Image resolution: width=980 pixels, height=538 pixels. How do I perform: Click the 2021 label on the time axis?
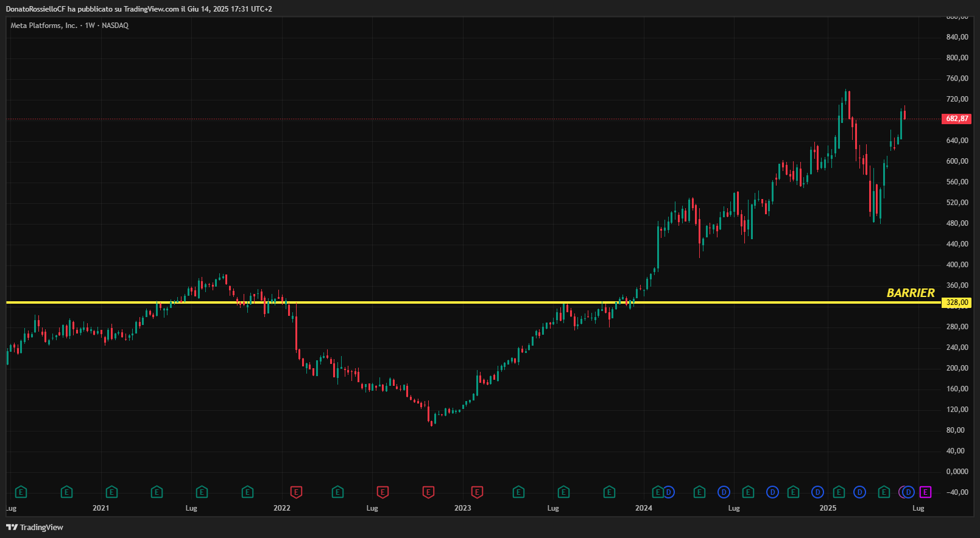pyautogui.click(x=101, y=508)
